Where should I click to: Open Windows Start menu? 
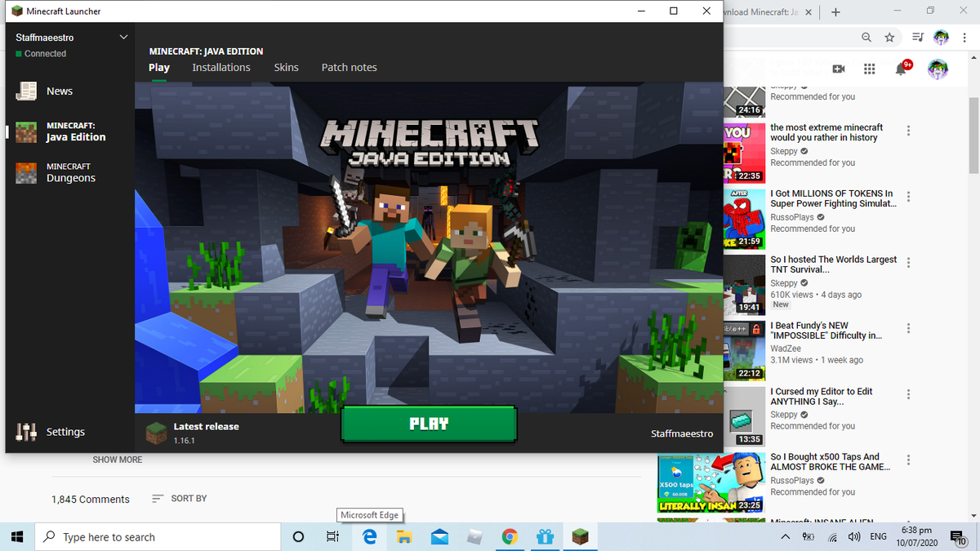tap(16, 536)
